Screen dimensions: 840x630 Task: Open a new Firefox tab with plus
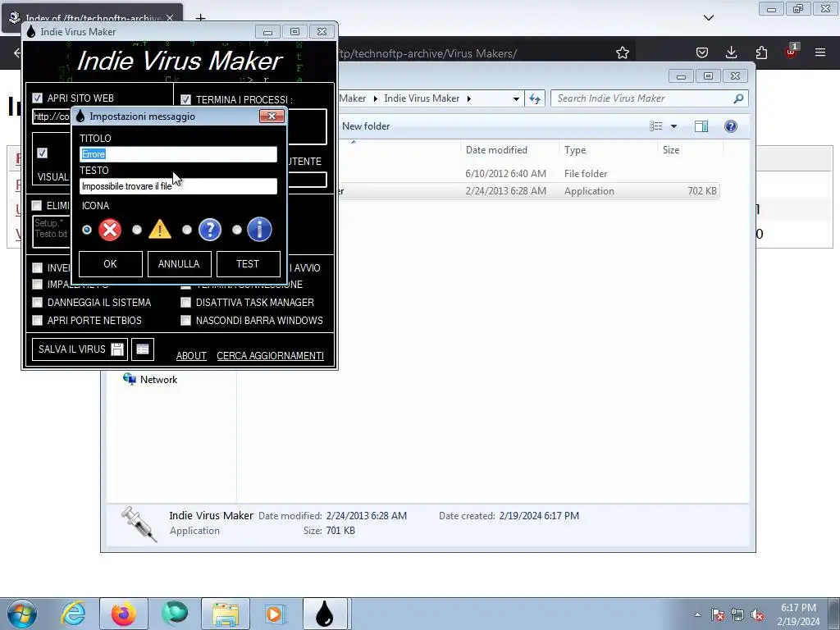200,18
